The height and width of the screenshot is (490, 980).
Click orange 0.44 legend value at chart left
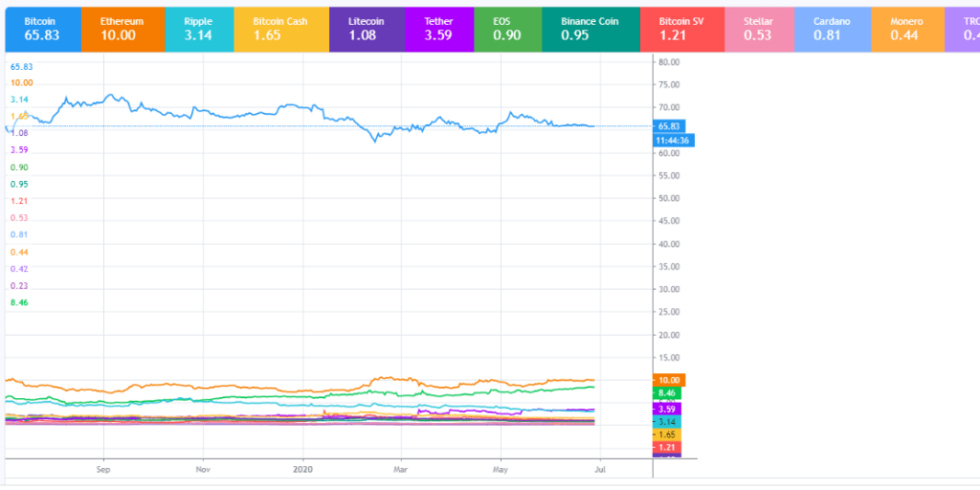[19, 252]
